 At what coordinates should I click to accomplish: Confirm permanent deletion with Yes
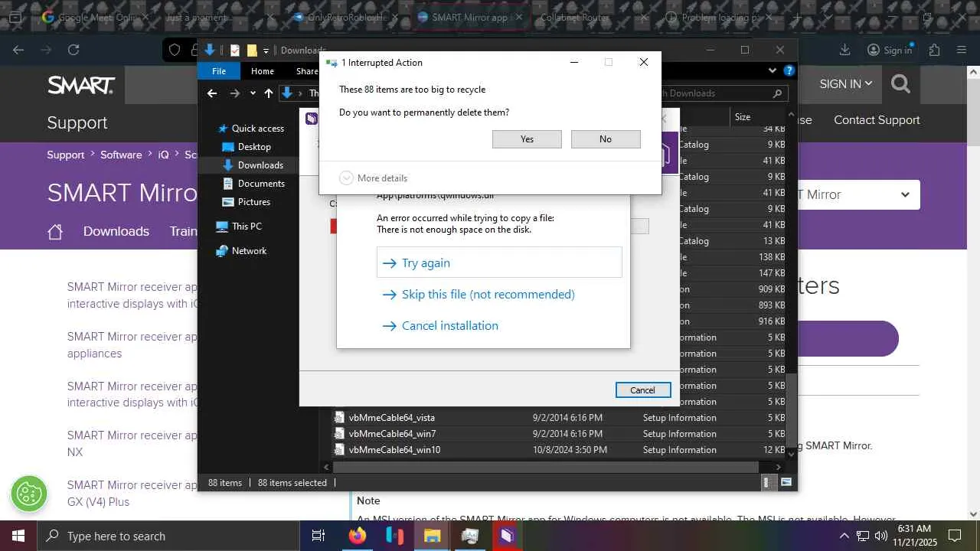pyautogui.click(x=527, y=139)
